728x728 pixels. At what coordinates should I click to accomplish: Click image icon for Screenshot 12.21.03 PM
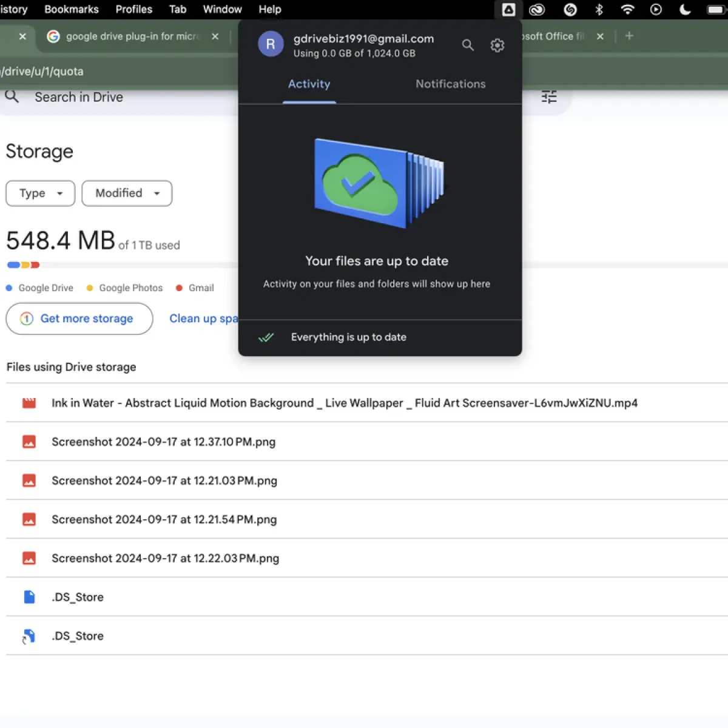pos(29,480)
